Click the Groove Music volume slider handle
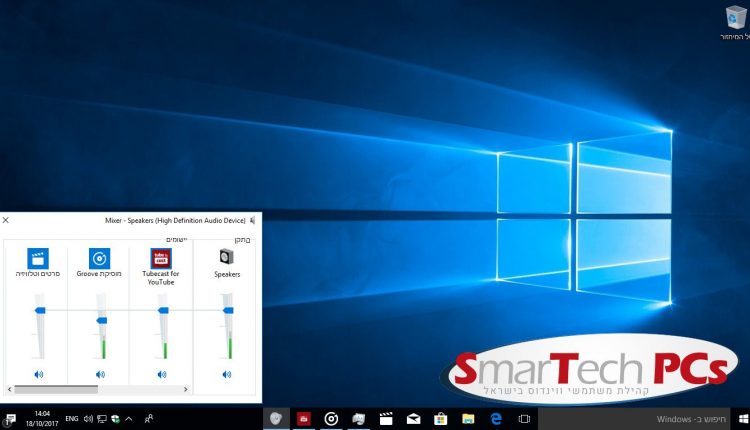 tap(101, 320)
